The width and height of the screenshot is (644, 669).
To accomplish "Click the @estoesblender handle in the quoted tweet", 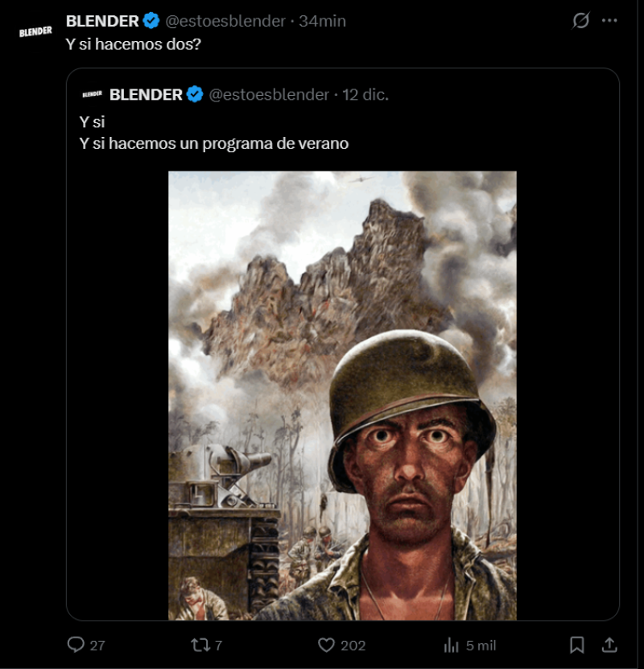I will coord(269,94).
